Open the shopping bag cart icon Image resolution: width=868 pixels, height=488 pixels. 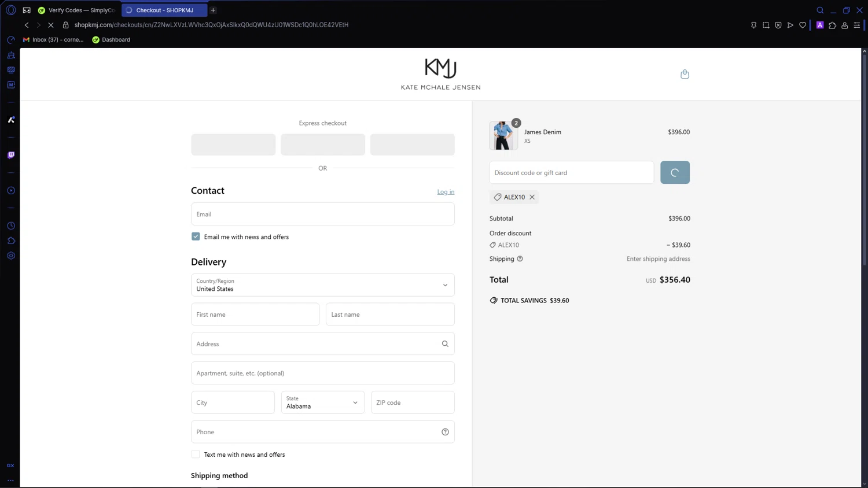[685, 74]
